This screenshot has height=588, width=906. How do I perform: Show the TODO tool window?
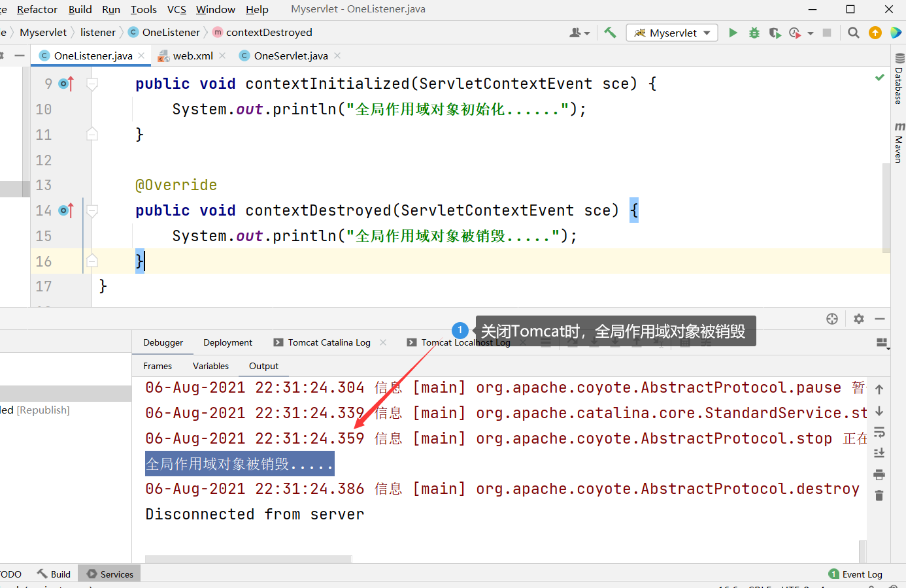(x=11, y=574)
